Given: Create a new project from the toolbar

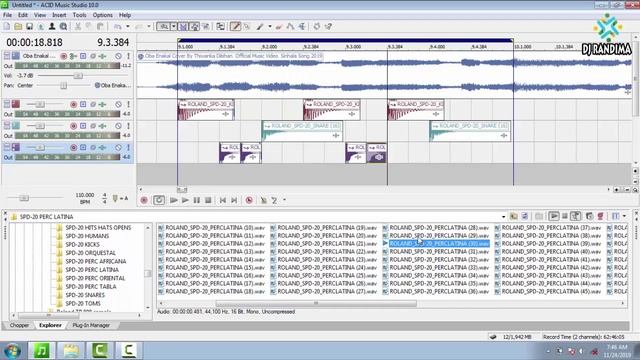Looking at the screenshot, I should [x=7, y=27].
